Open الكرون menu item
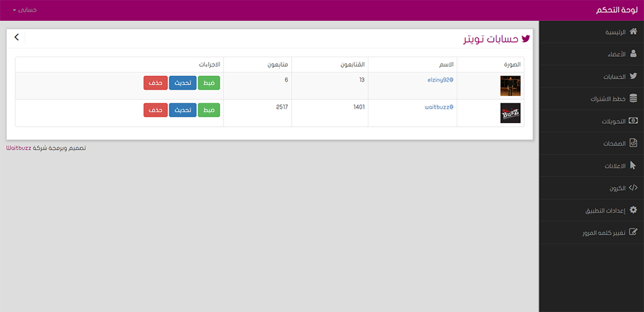The width and height of the screenshot is (644, 312). [591, 188]
